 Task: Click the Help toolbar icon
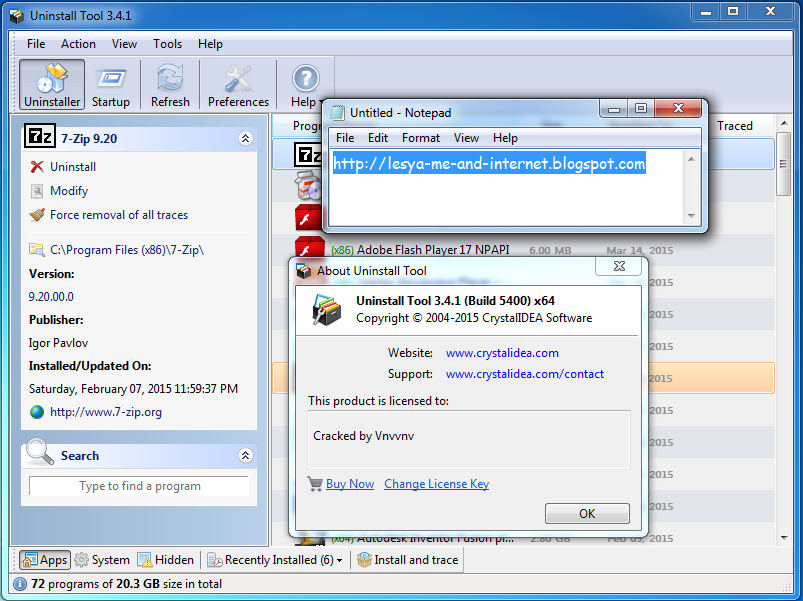tap(306, 78)
